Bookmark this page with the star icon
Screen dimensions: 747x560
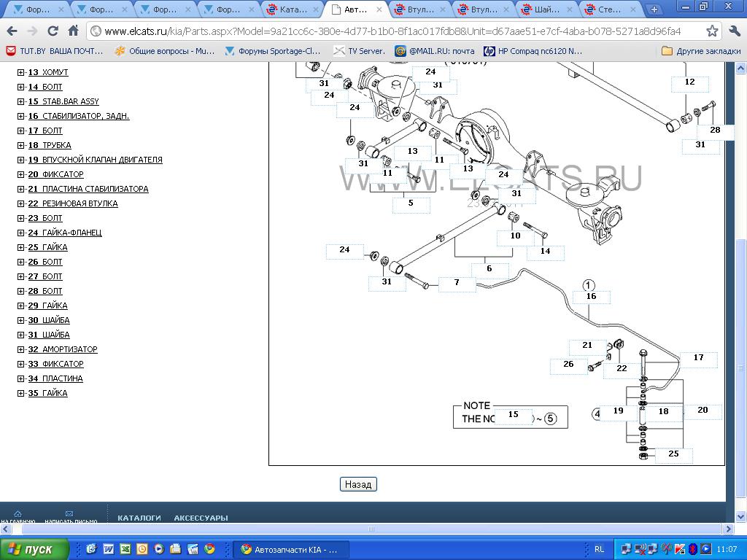712,31
